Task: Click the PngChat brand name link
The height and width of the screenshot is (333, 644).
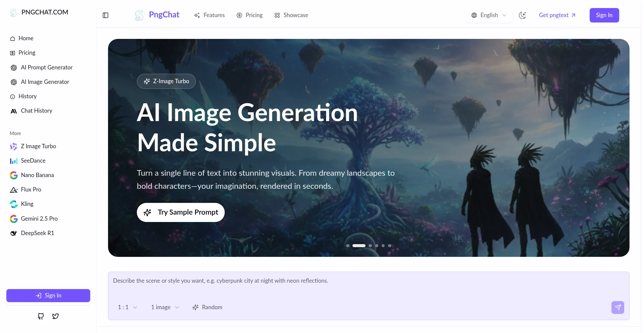Action: click(164, 15)
